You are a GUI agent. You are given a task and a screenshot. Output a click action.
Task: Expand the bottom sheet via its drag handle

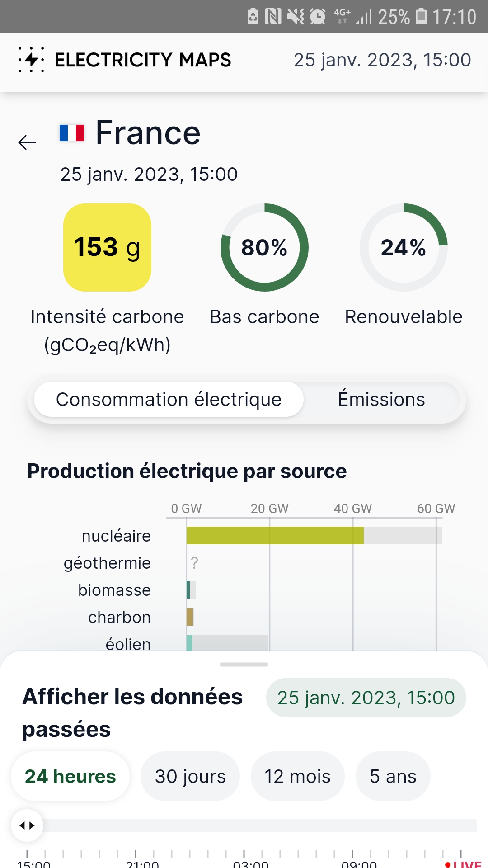tap(244, 664)
